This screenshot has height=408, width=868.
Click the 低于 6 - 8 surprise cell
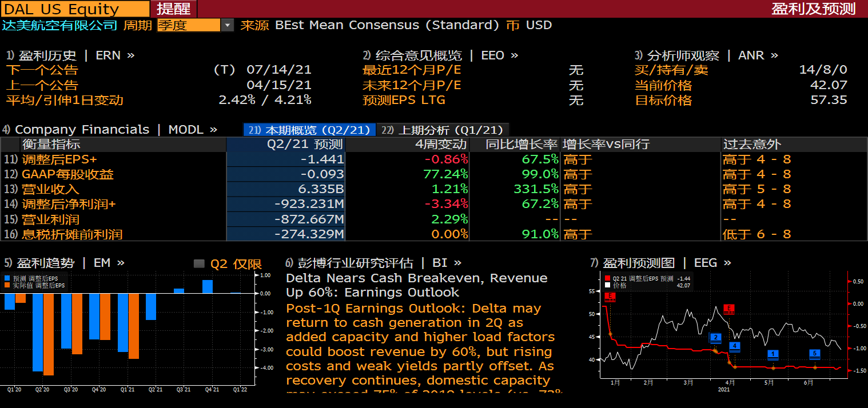[757, 234]
